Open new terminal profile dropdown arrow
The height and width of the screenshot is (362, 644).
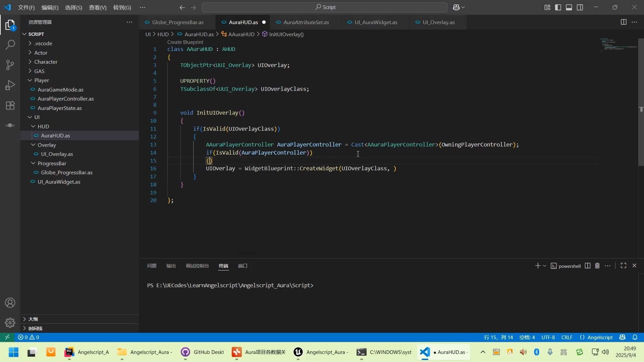[x=544, y=266]
